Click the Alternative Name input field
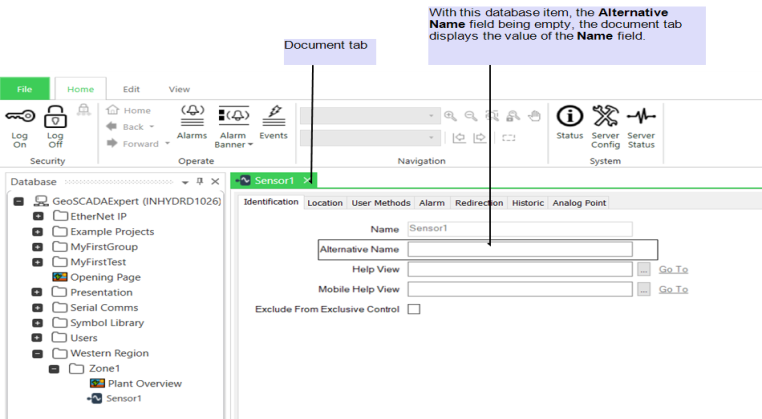Image resolution: width=762 pixels, height=419 pixels. pos(519,249)
